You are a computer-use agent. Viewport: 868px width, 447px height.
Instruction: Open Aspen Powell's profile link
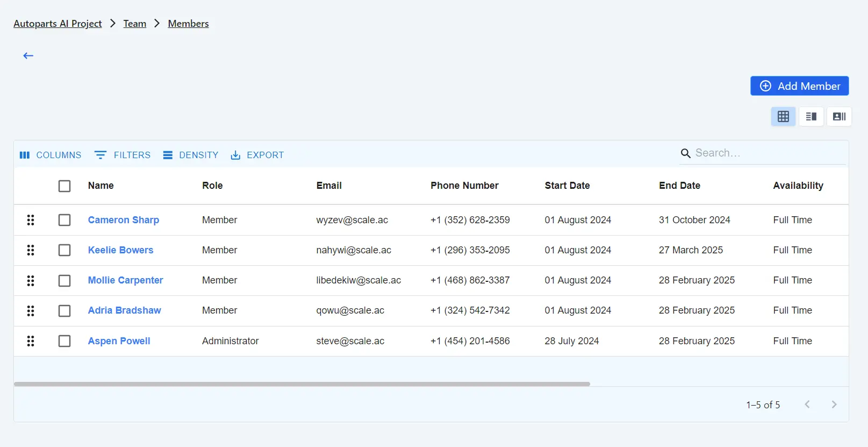(119, 341)
